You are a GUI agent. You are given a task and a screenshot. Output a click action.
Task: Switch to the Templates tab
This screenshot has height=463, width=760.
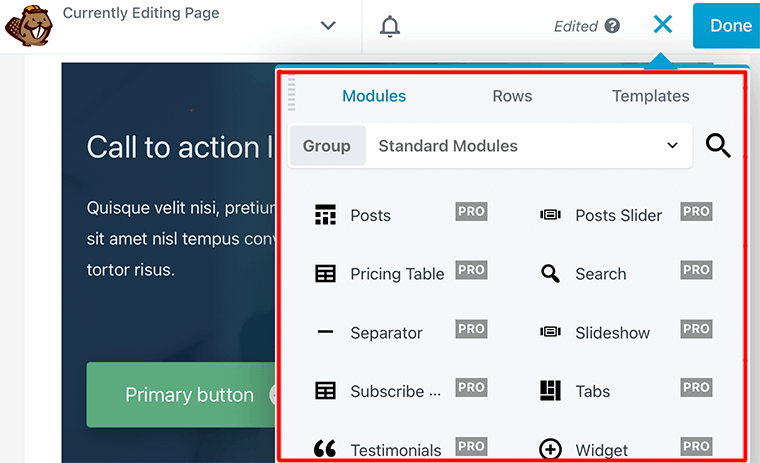pyautogui.click(x=650, y=96)
